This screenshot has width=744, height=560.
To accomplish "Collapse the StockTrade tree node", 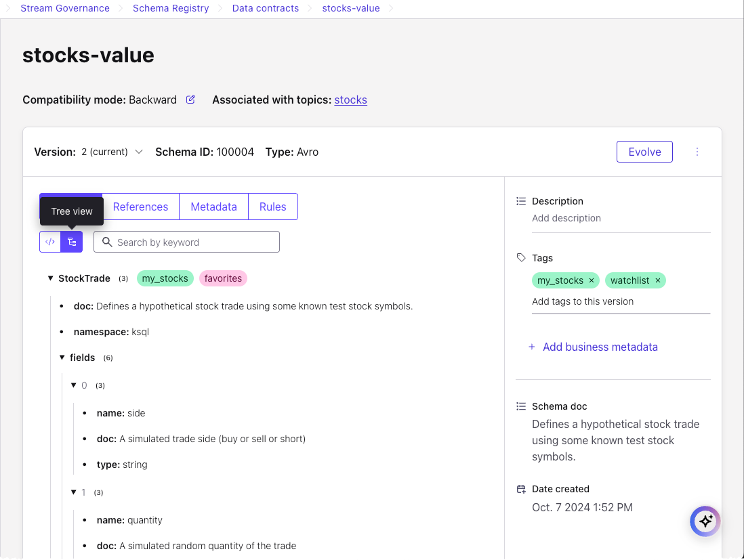I will click(x=51, y=278).
